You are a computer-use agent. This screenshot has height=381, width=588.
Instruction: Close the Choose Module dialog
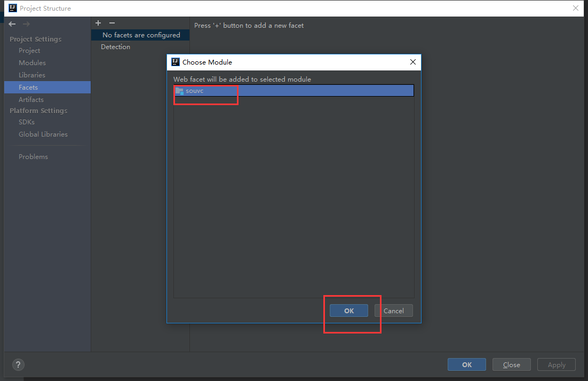click(413, 62)
